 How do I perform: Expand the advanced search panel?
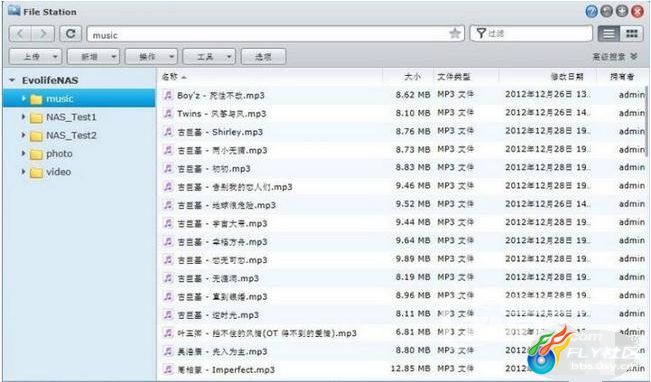[614, 56]
